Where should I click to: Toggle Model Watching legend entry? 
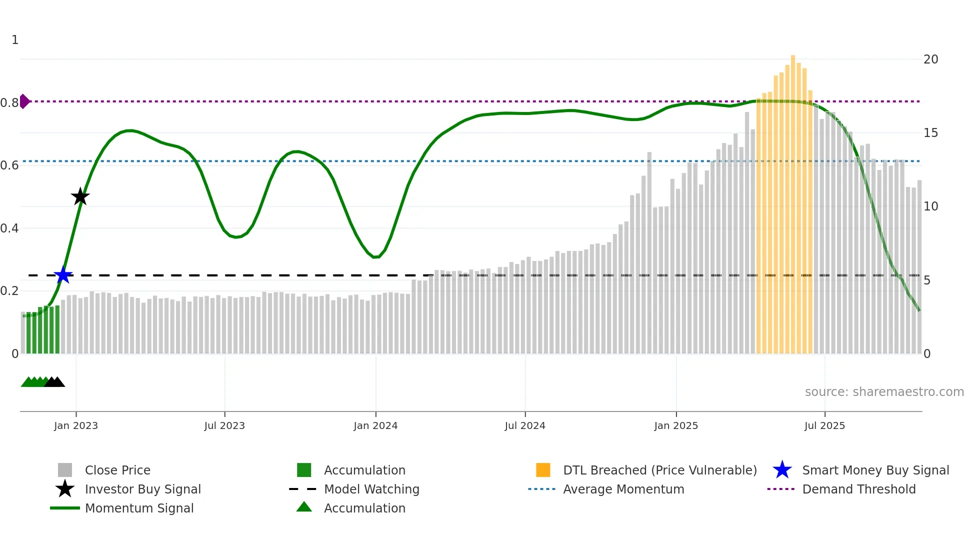(371, 489)
